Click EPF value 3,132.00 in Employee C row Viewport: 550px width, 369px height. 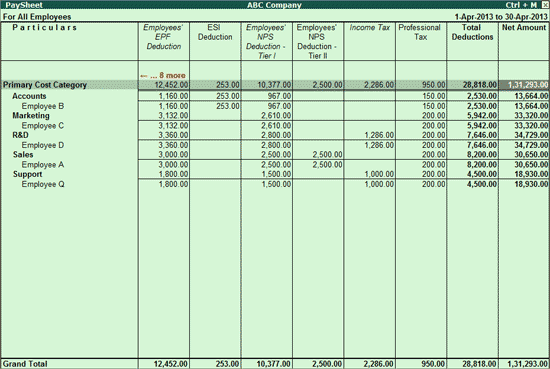(173, 126)
